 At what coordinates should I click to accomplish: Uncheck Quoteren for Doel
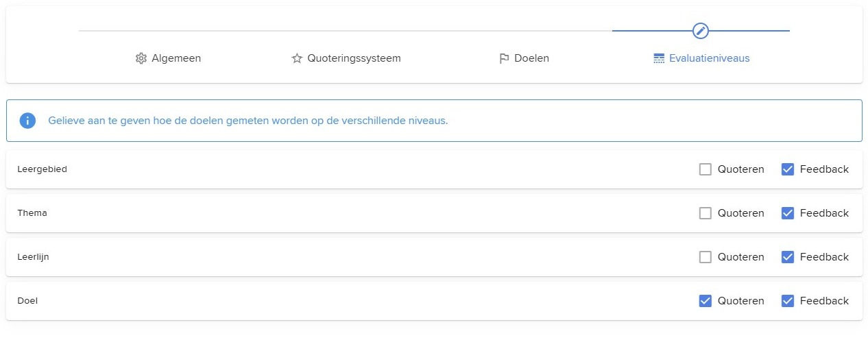point(705,301)
